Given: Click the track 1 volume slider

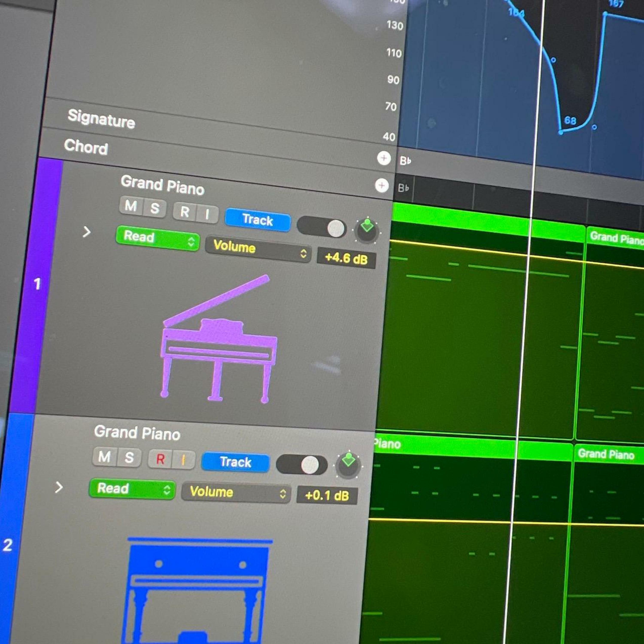Looking at the screenshot, I should [x=322, y=228].
